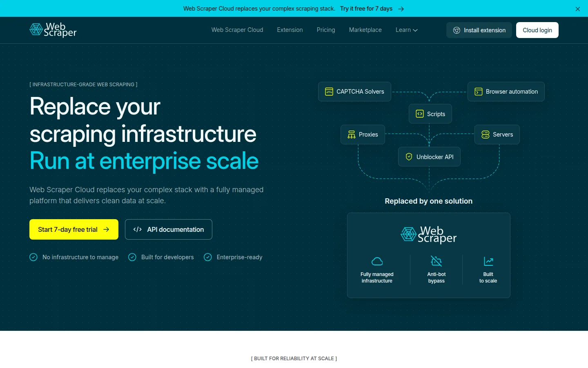Open the Web Scraper Cloud menu item

tap(237, 30)
